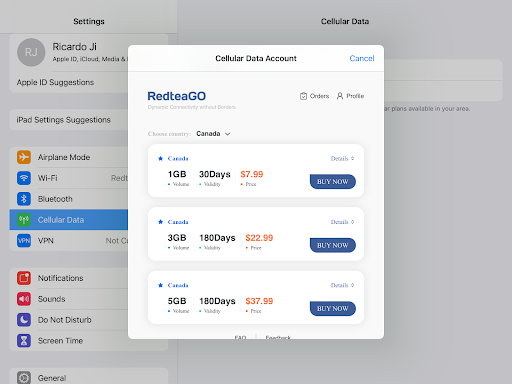Image resolution: width=512 pixels, height=384 pixels.
Task: Open the Do Not Disturb row
Action: [69, 320]
